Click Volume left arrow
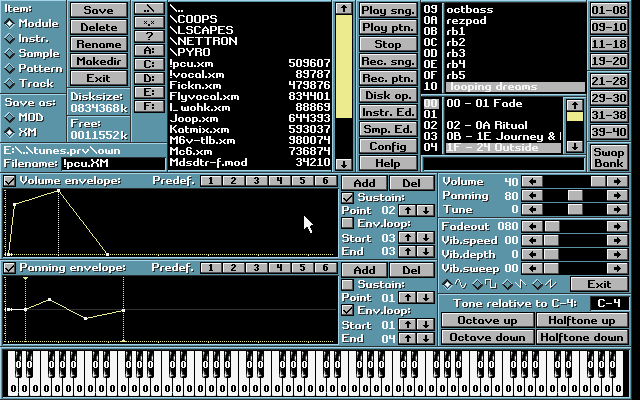The height and width of the screenshot is (400, 640). [x=532, y=182]
